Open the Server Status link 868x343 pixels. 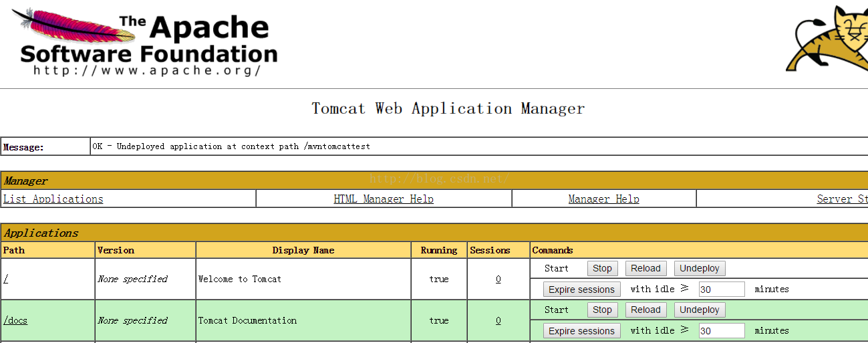click(x=842, y=199)
